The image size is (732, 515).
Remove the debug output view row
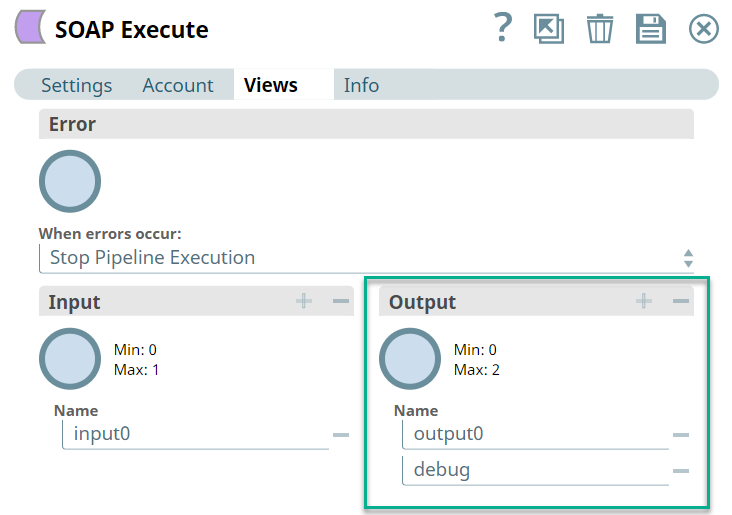681,470
